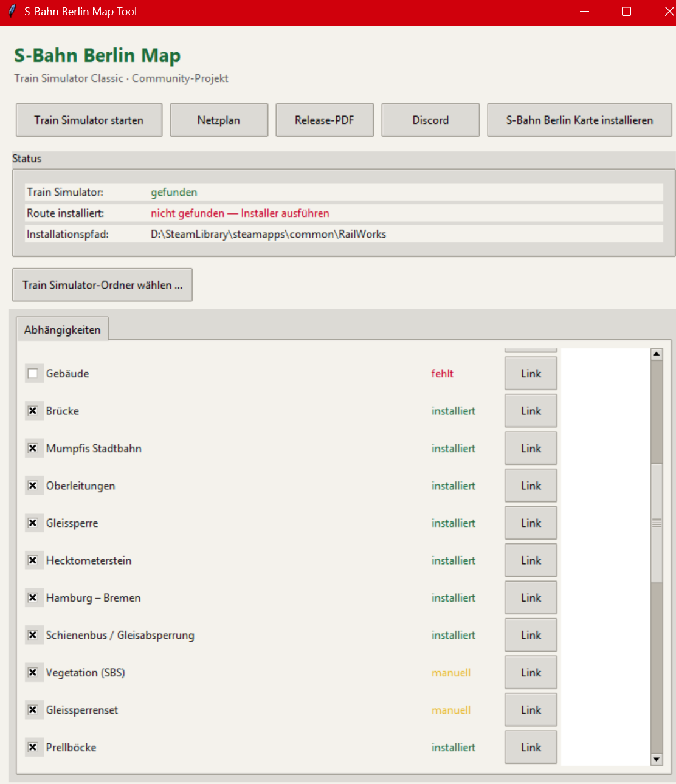Toggle the Gleissperrenset checkbox

point(33,710)
